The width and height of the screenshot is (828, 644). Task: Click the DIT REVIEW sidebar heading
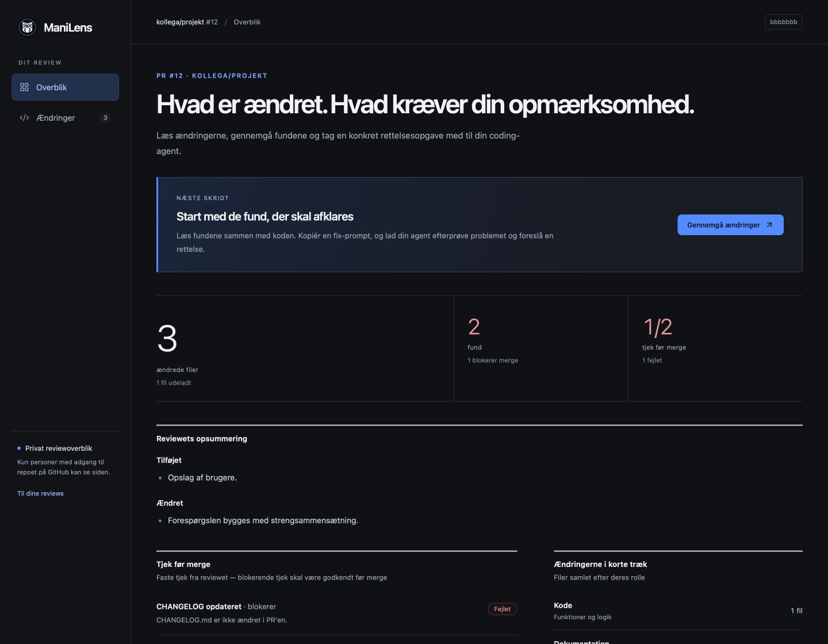[x=40, y=63]
